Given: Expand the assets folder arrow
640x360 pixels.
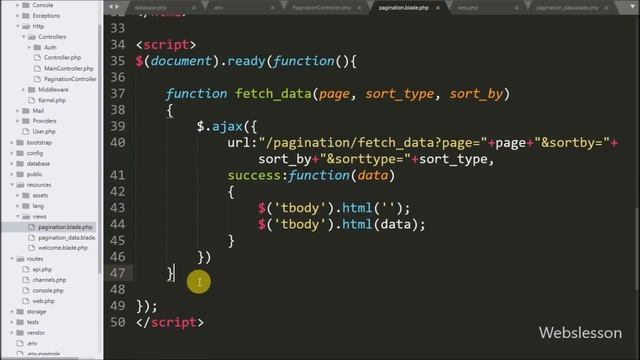Looking at the screenshot, I should click(x=18, y=196).
